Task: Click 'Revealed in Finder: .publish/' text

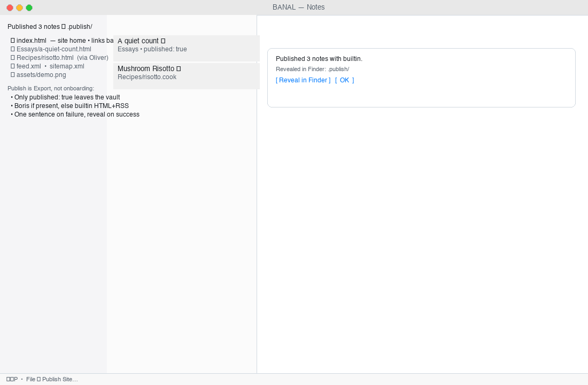Action: [x=312, y=69]
